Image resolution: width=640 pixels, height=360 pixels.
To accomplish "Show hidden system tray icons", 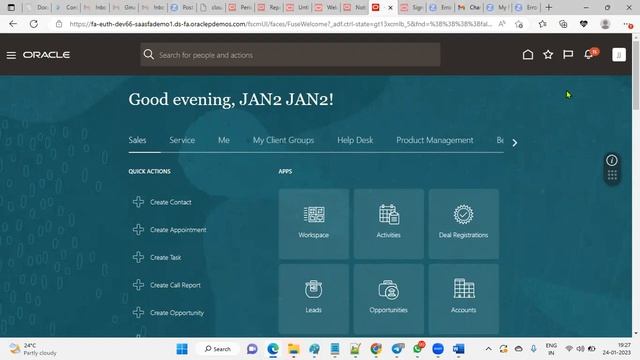I will point(488,349).
